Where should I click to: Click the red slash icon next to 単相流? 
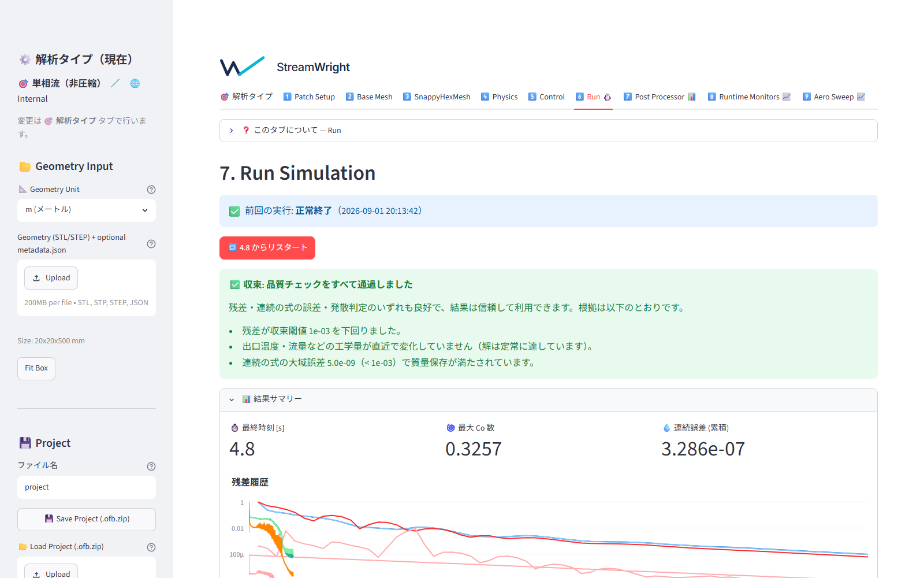click(x=115, y=84)
